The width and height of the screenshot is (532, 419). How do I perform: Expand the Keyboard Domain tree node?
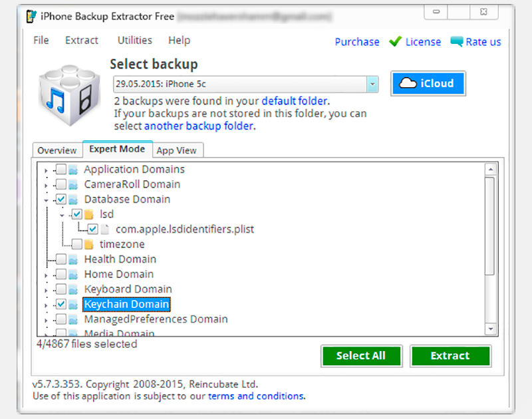(x=46, y=291)
